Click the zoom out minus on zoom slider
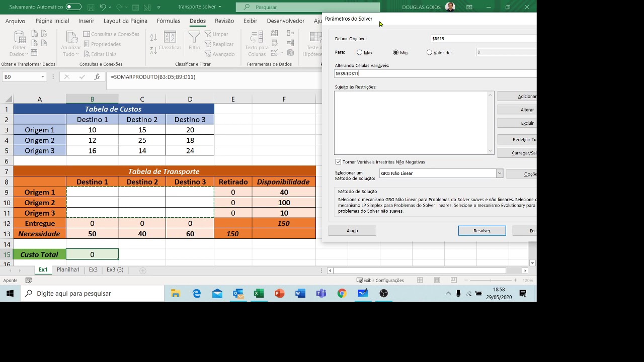 tap(466, 281)
